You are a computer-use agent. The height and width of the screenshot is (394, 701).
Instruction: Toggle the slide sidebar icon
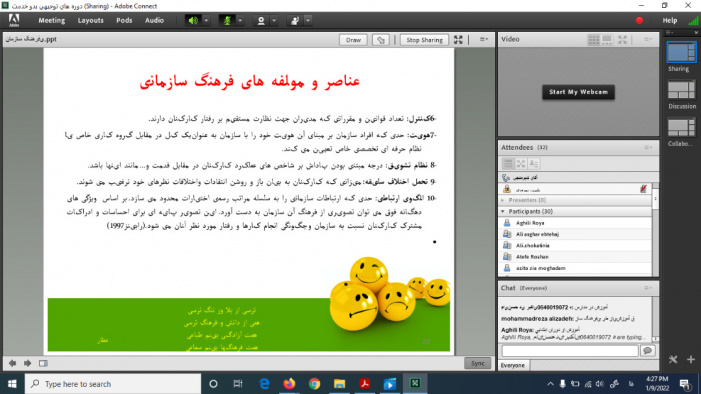[43, 363]
